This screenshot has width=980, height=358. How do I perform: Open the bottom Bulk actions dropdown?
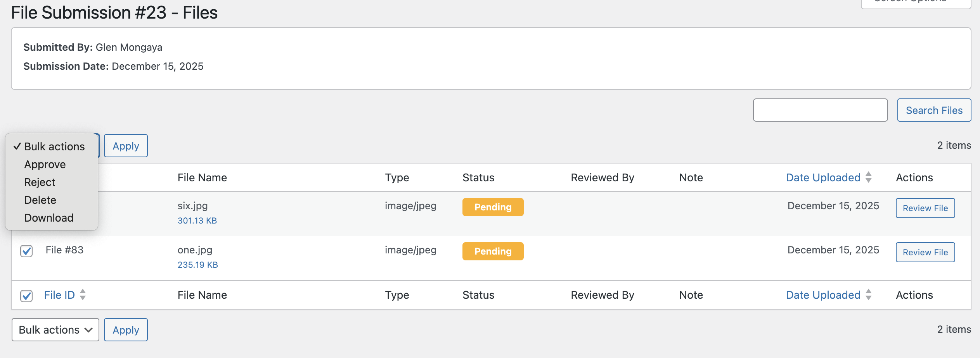[55, 330]
